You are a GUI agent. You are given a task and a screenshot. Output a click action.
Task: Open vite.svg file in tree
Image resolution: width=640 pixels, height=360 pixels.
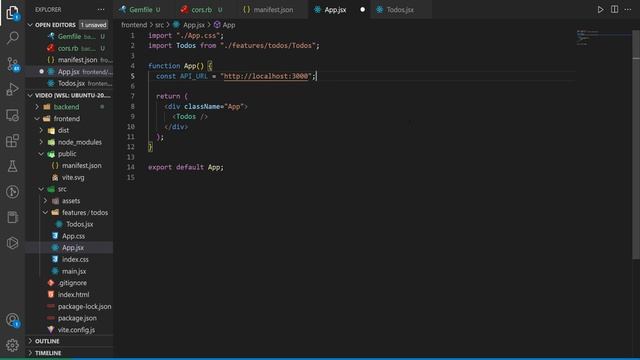coord(73,178)
